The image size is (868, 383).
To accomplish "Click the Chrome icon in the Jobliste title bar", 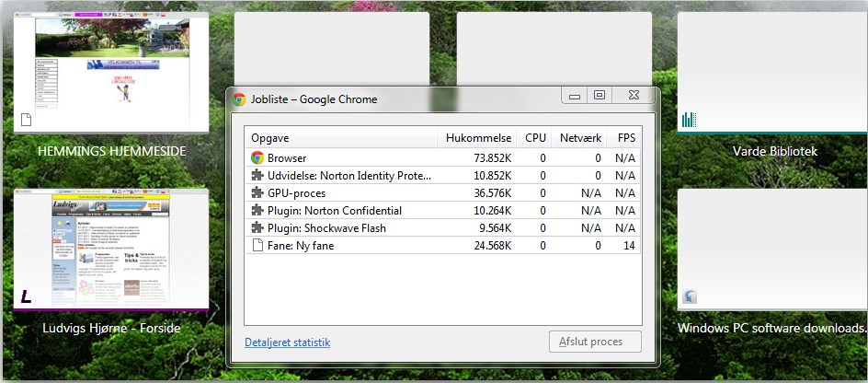I will (239, 99).
